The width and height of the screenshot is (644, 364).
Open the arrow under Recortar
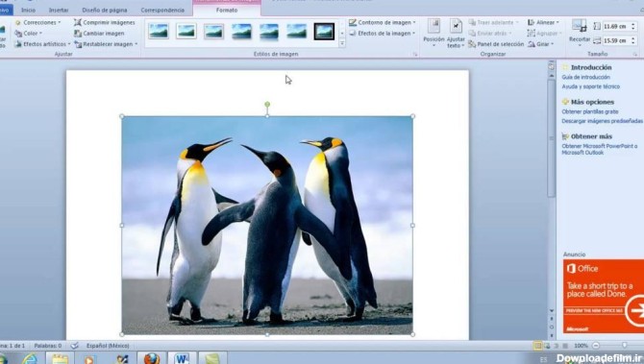point(580,44)
